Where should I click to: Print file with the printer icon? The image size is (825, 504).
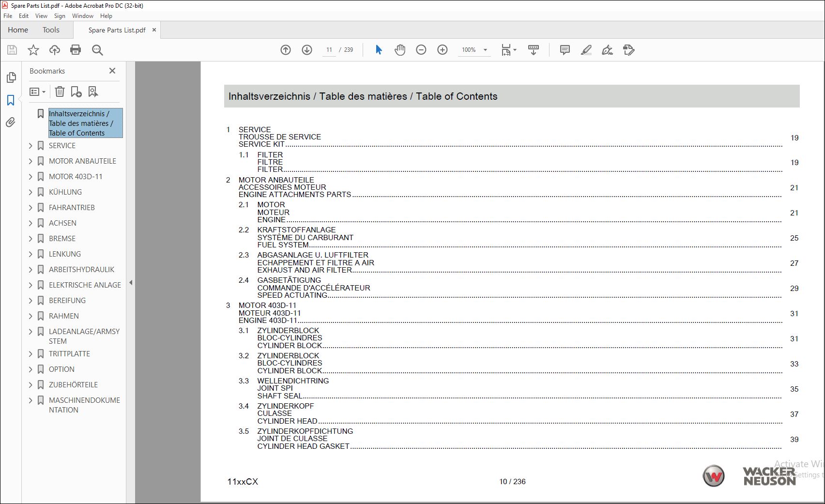coord(76,50)
